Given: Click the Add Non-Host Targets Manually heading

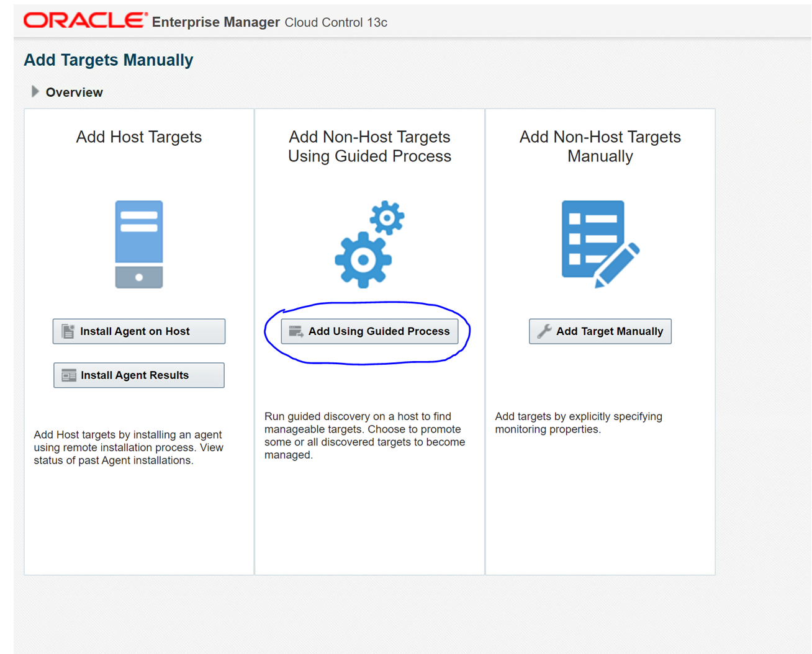Looking at the screenshot, I should (x=600, y=146).
